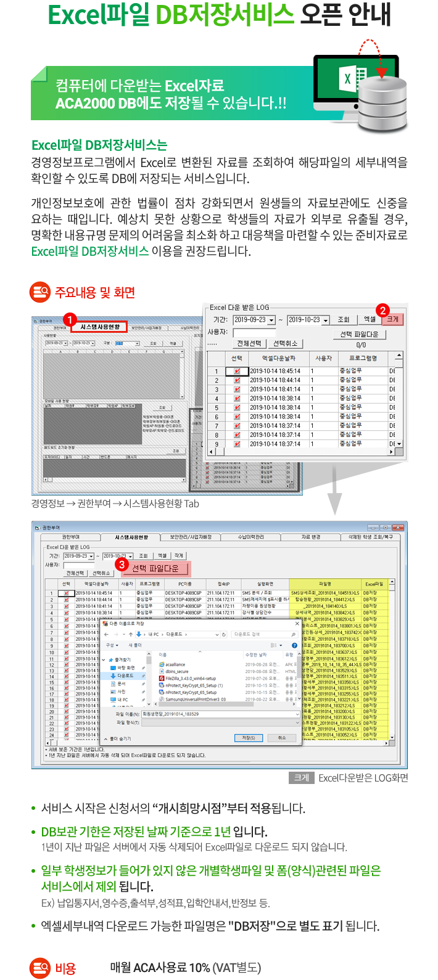
Task: Toggle row 5 checkbox in enlarged log panel
Action: (x=237, y=407)
